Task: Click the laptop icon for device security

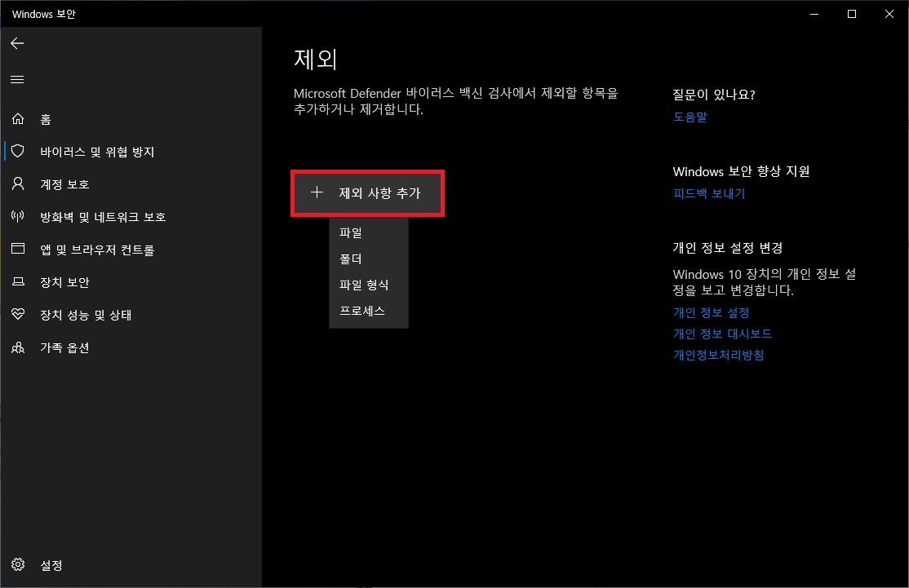Action: pyautogui.click(x=18, y=281)
